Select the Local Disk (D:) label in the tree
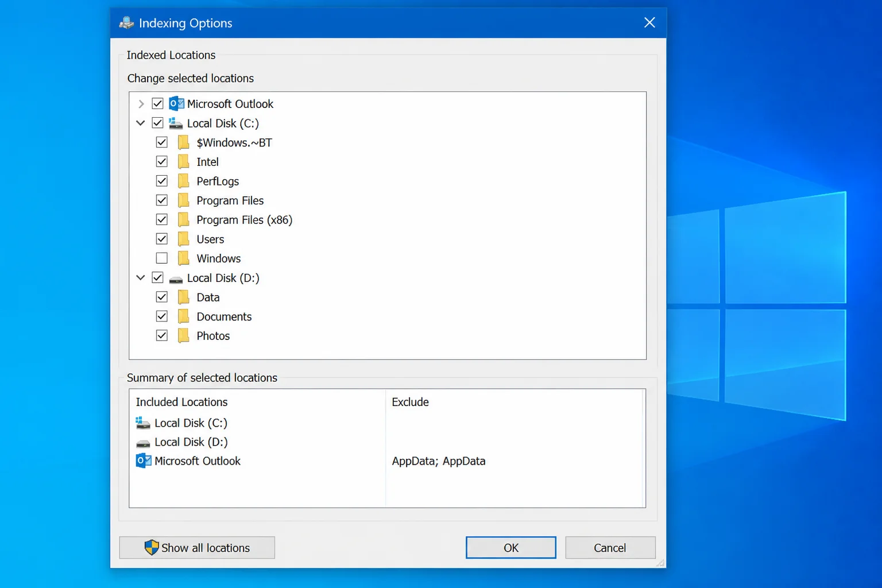The height and width of the screenshot is (588, 882). tap(223, 278)
